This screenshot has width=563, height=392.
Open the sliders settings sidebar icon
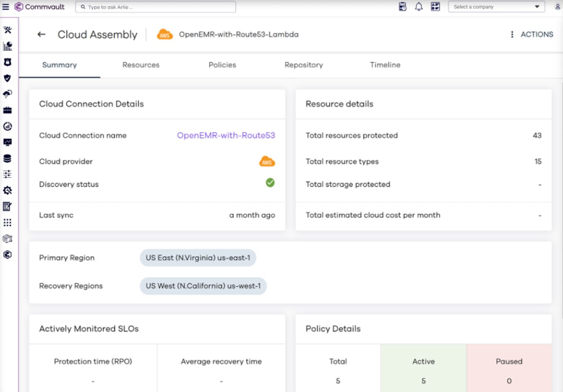[x=7, y=174]
